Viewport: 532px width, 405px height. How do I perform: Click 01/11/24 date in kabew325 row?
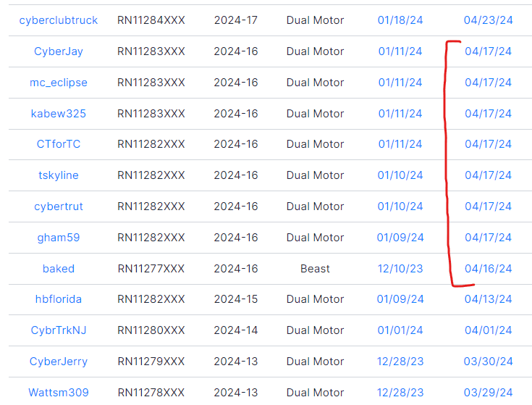click(400, 114)
